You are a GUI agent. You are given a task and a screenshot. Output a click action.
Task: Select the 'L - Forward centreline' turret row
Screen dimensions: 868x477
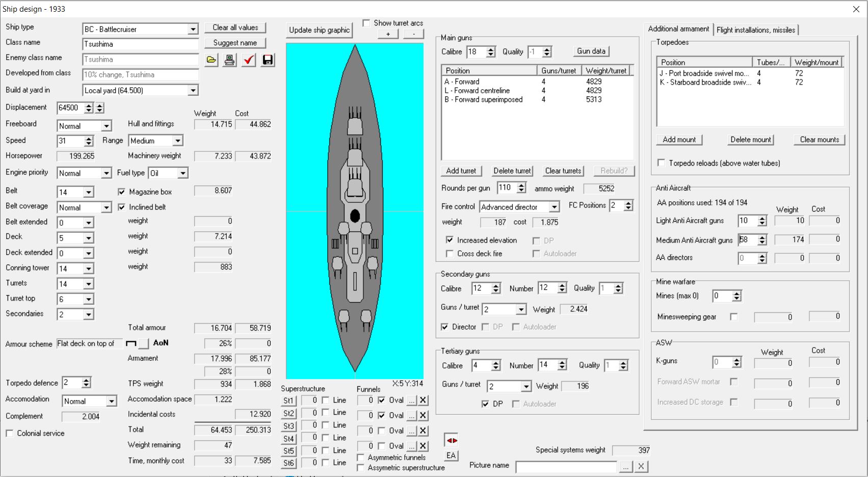(x=537, y=91)
